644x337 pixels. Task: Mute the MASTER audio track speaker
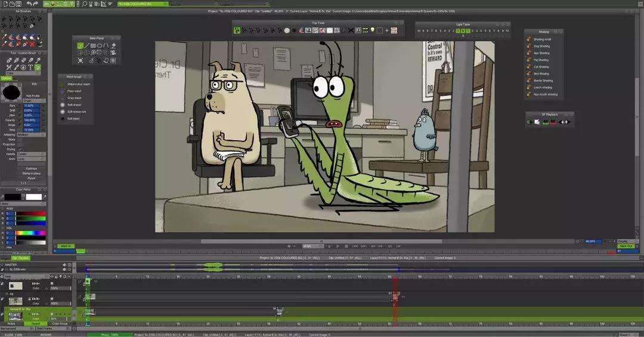click(x=64, y=265)
